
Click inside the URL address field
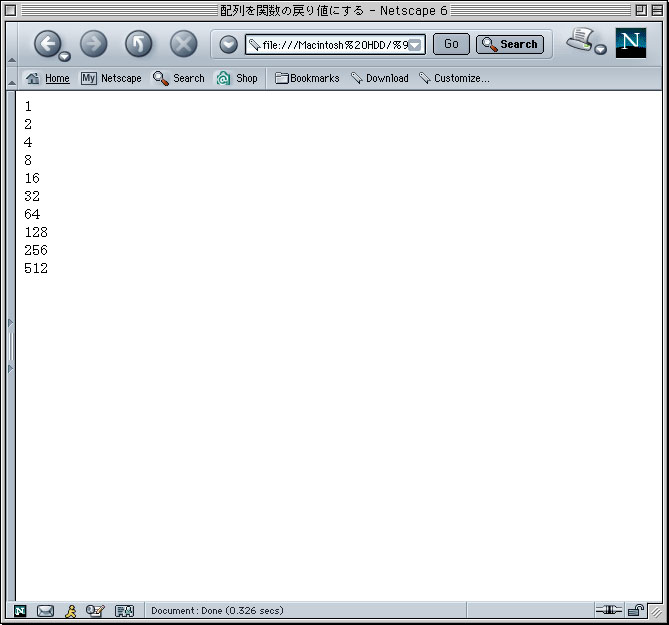[x=335, y=44]
